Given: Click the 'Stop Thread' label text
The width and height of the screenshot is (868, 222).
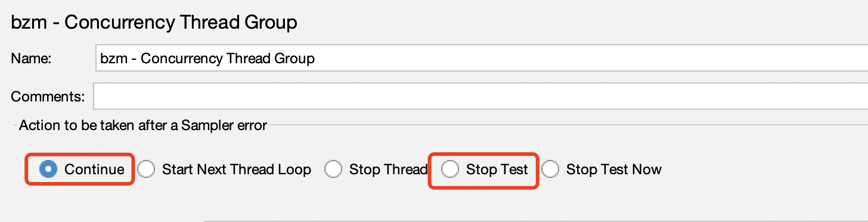Looking at the screenshot, I should pyautogui.click(x=389, y=169).
